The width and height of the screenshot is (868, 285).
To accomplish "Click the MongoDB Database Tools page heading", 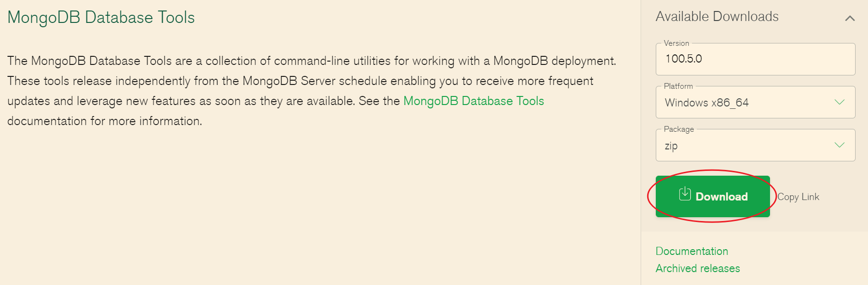I will tap(100, 17).
